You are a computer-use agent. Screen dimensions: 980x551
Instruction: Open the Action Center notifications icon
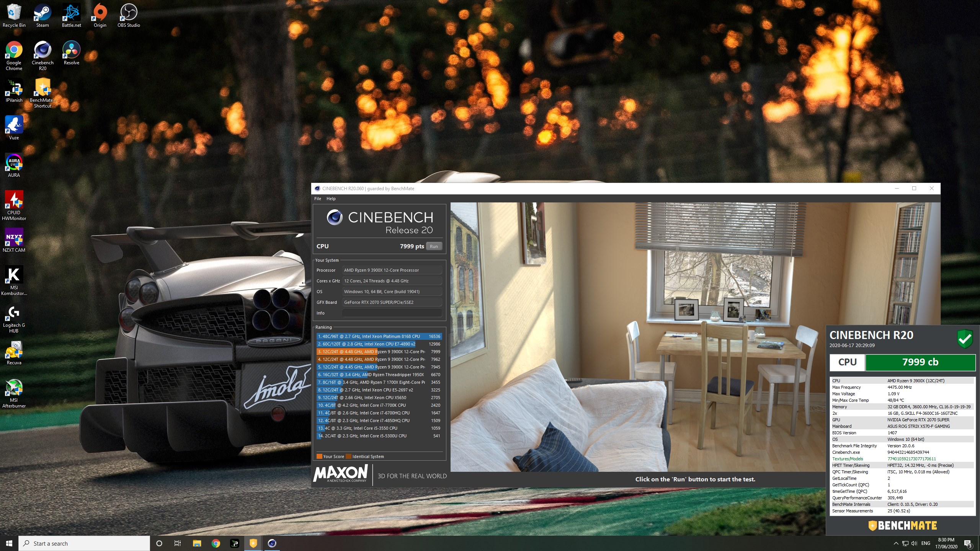point(968,543)
